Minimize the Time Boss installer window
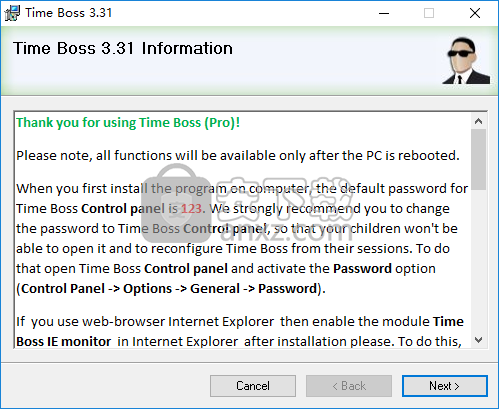This screenshot has height=409, width=499. (384, 13)
